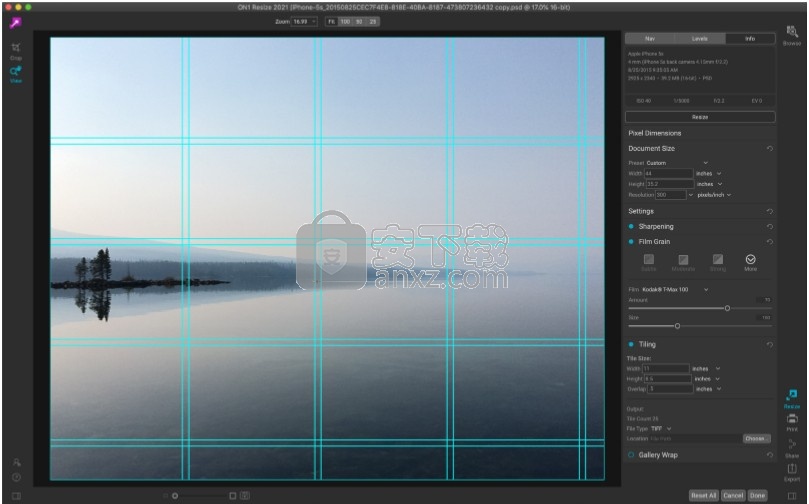Click the Reset All button

point(704,496)
